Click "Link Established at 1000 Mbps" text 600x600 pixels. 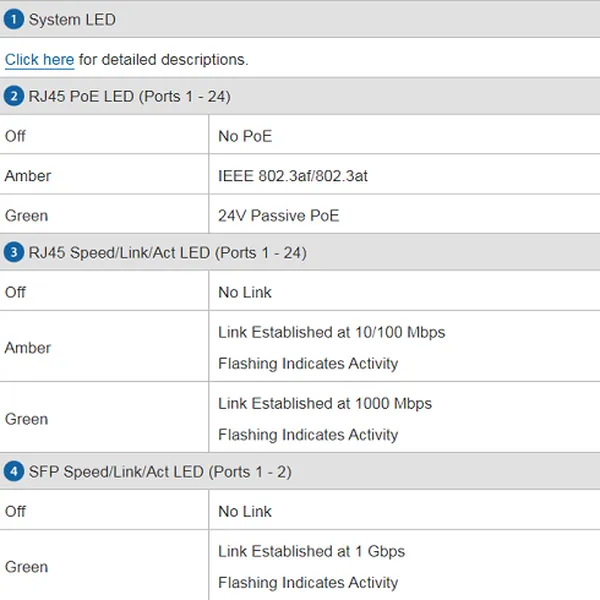pos(325,404)
